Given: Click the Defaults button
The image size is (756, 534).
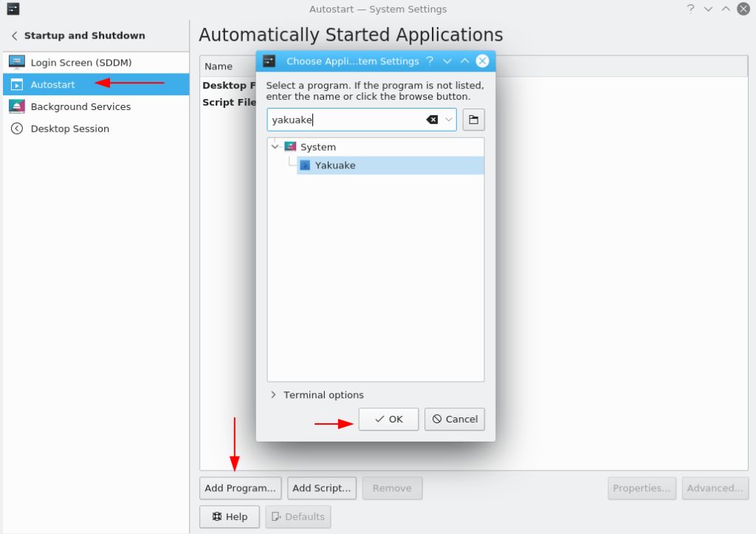Looking at the screenshot, I should tap(298, 516).
